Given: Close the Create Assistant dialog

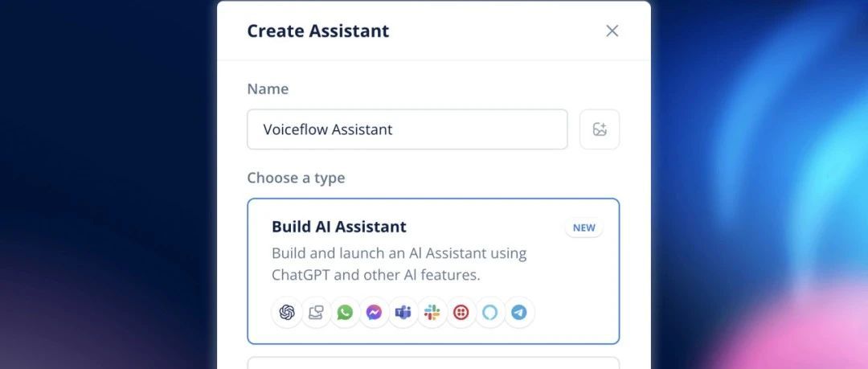Looking at the screenshot, I should [612, 31].
